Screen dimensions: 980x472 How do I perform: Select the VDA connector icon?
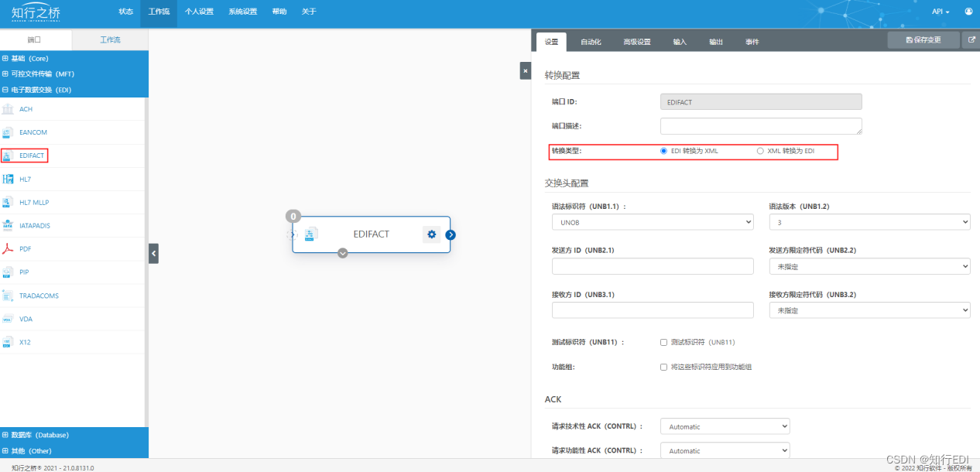point(8,319)
